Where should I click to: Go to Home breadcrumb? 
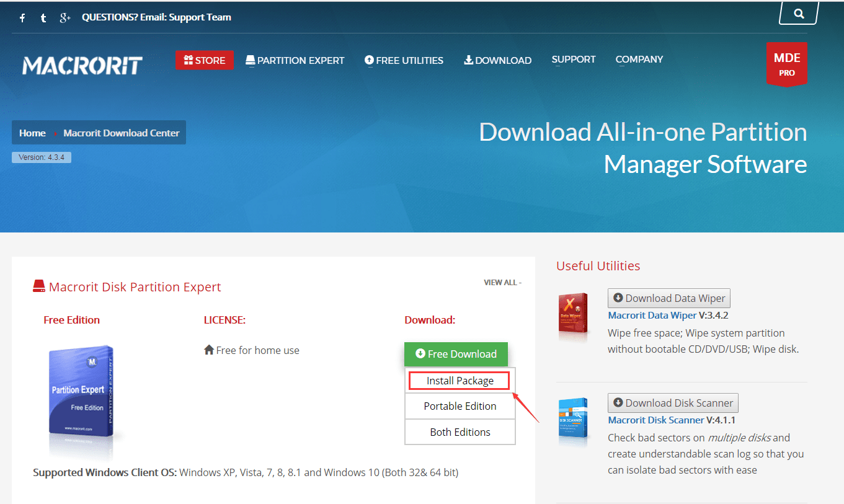point(32,133)
